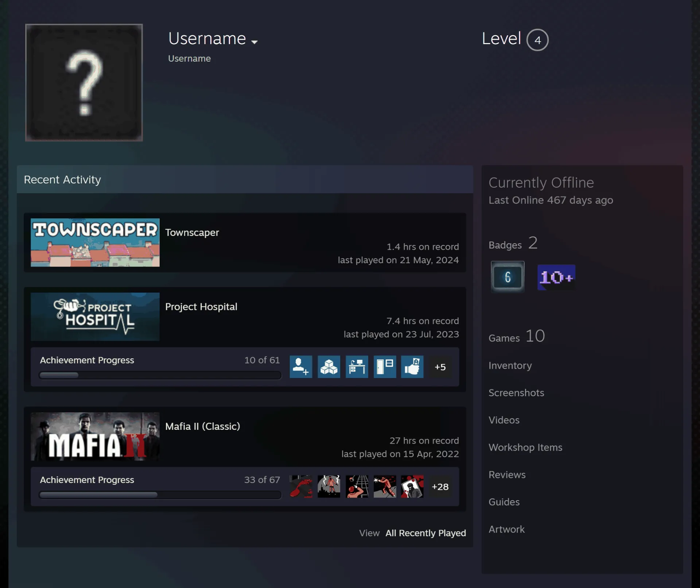Screen dimensions: 700x588
Task: Click the 33 of 67 achievements count
Action: point(262,480)
